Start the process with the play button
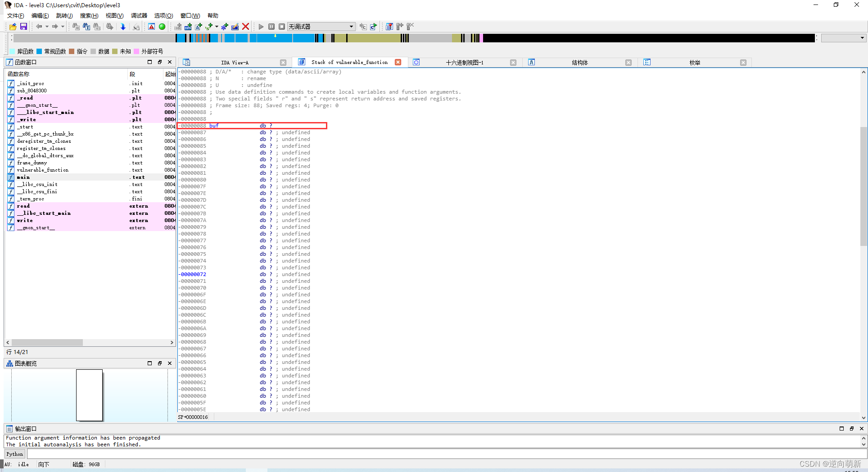Screen dimensions: 868x472 [x=261, y=27]
